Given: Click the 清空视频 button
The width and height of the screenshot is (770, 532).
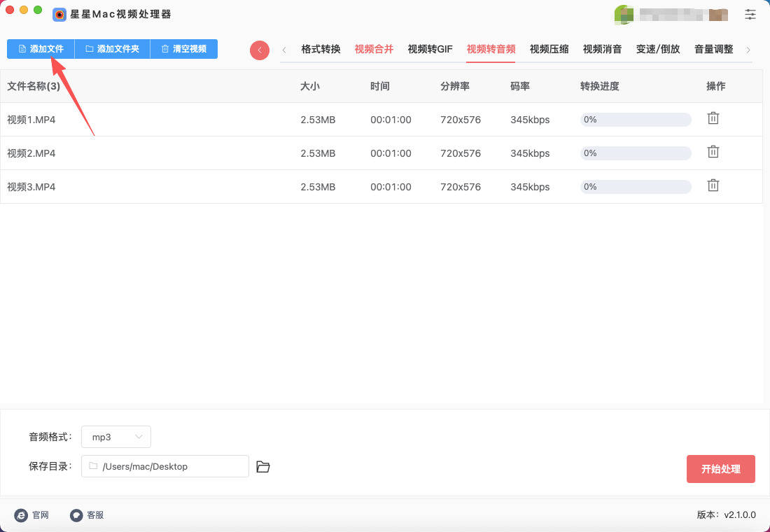Looking at the screenshot, I should coord(183,49).
